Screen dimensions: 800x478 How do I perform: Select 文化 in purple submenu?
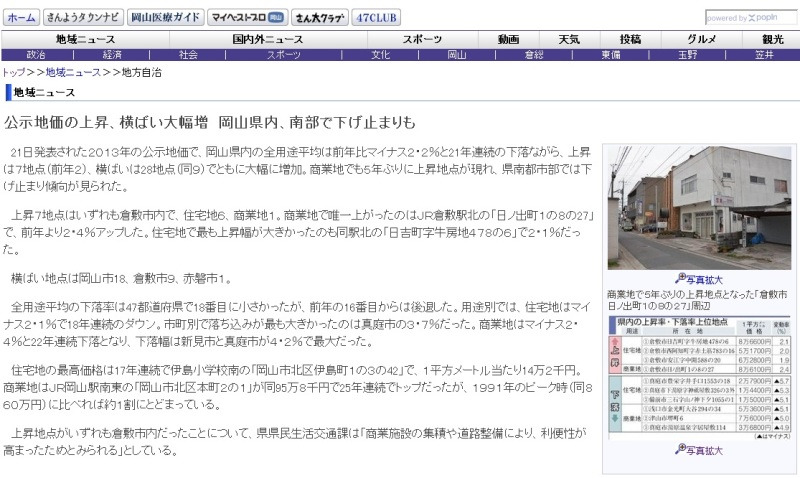(x=380, y=55)
